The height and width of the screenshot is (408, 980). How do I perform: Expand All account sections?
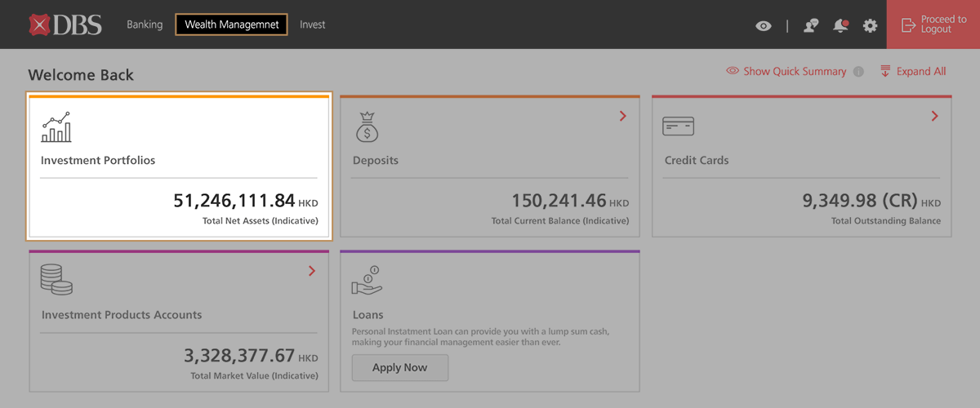[913, 72]
